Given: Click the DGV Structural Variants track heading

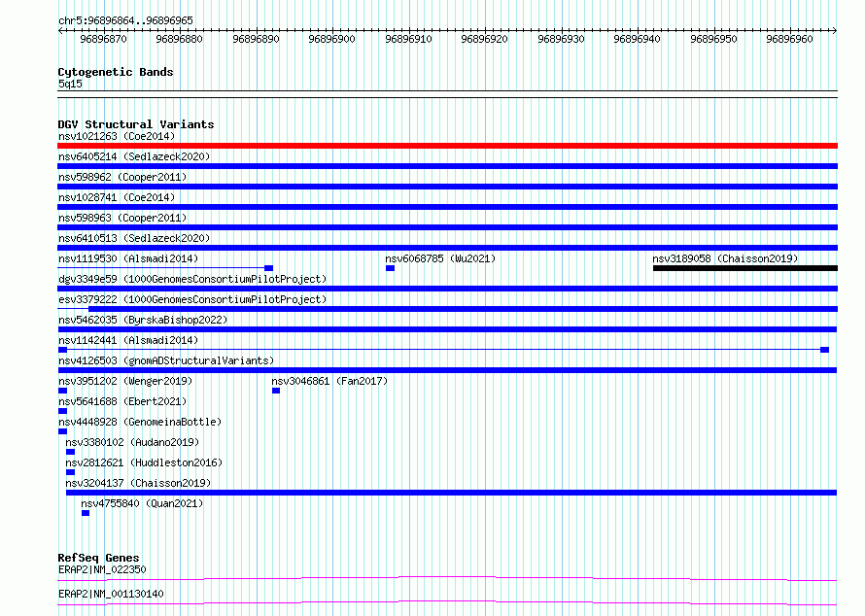Looking at the screenshot, I should (x=136, y=124).
